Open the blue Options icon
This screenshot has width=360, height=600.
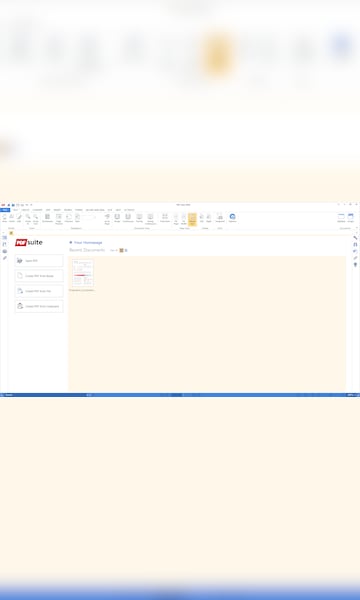tap(233, 218)
